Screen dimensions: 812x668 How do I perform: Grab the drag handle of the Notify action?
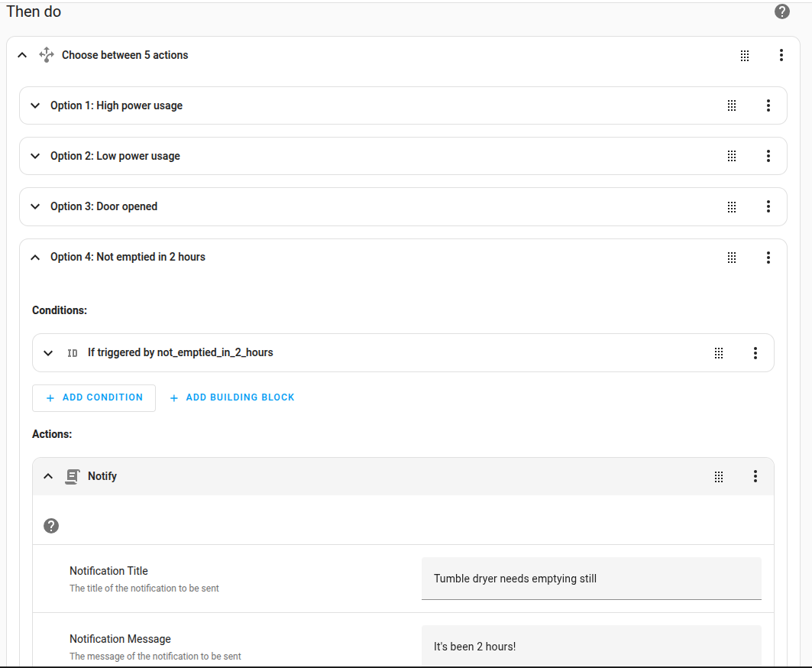pos(718,476)
